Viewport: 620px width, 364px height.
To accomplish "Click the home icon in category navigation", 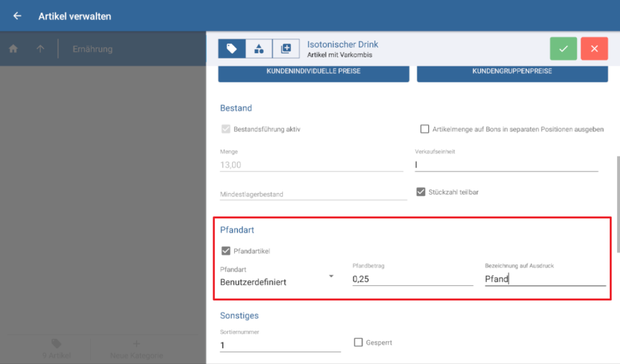I will 13,48.
